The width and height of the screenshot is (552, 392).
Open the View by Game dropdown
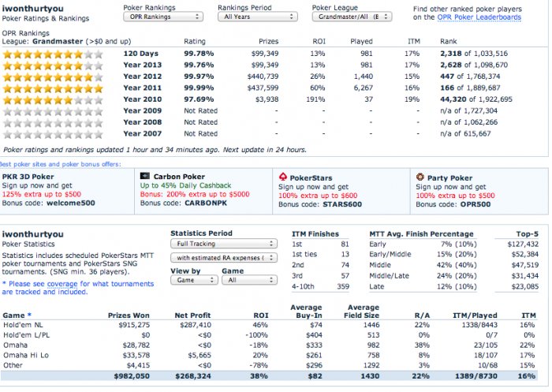tap(194, 280)
